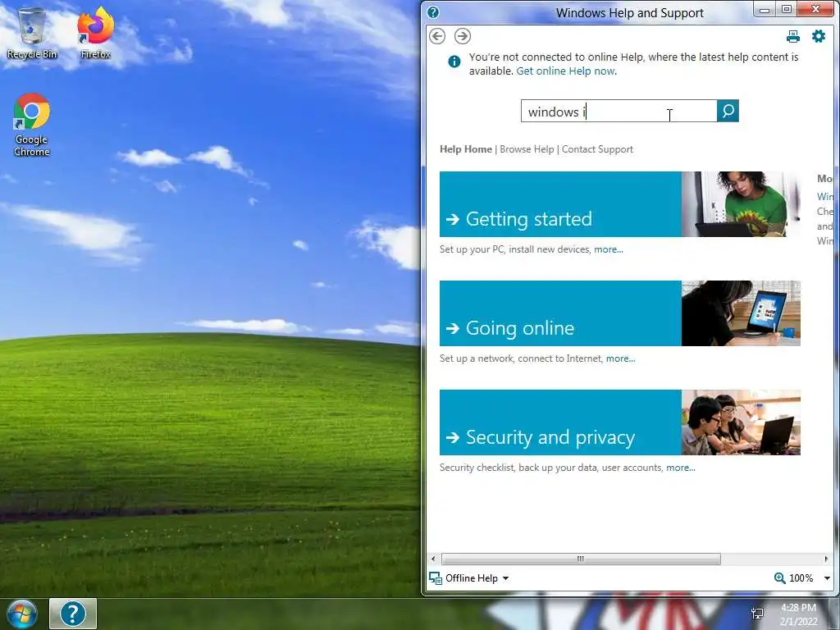
Task: Click the Offline Help computer icon
Action: tap(436, 578)
